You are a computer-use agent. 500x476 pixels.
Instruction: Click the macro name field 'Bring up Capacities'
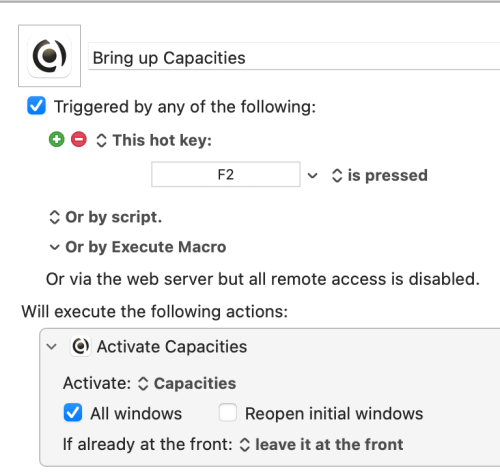294,57
